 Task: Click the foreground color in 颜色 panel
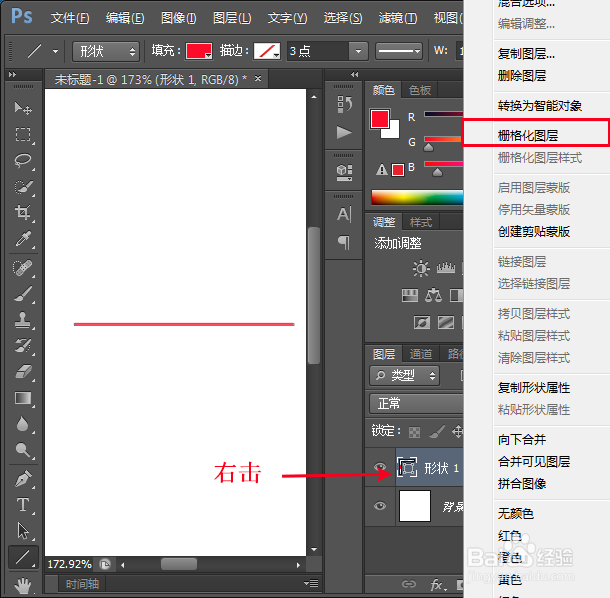tap(380, 119)
